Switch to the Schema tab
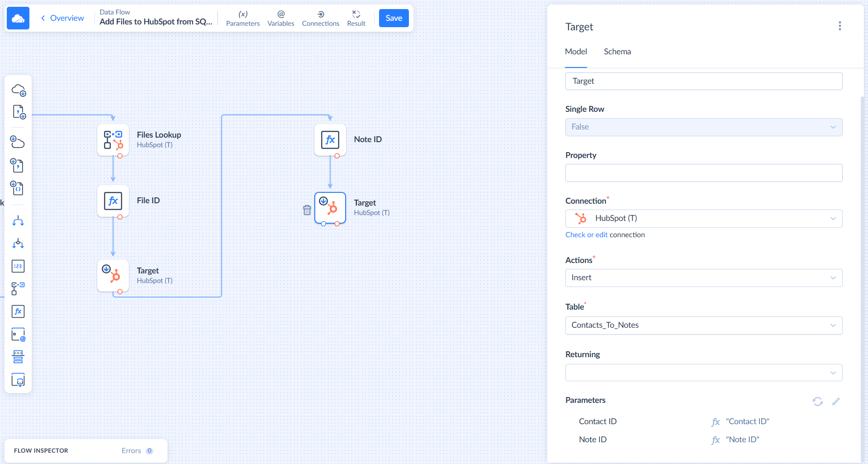This screenshot has width=868, height=464. pyautogui.click(x=617, y=52)
